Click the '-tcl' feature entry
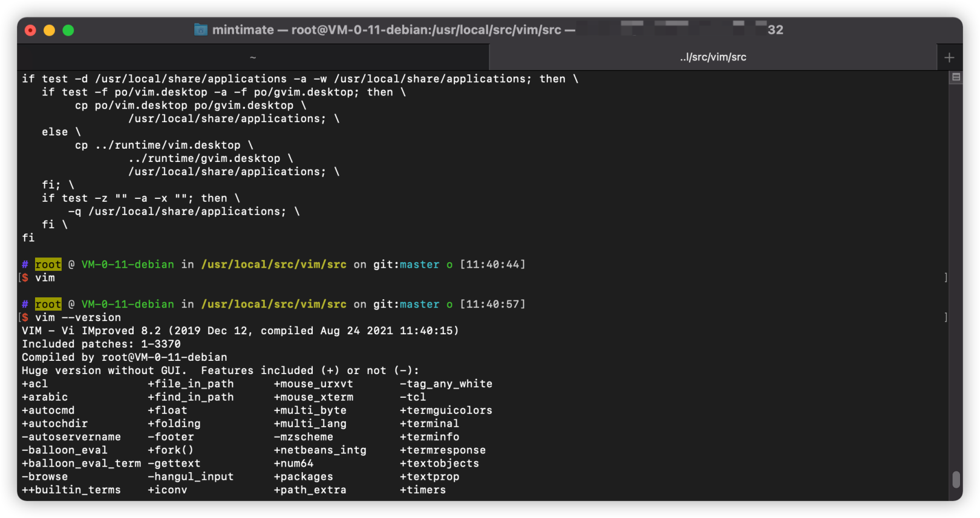980x518 pixels. pyautogui.click(x=413, y=397)
